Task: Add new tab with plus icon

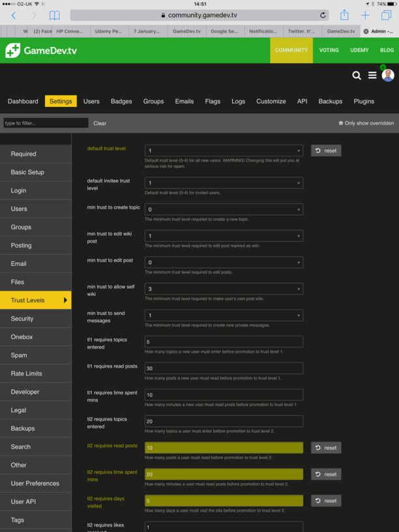Action: tap(365, 15)
